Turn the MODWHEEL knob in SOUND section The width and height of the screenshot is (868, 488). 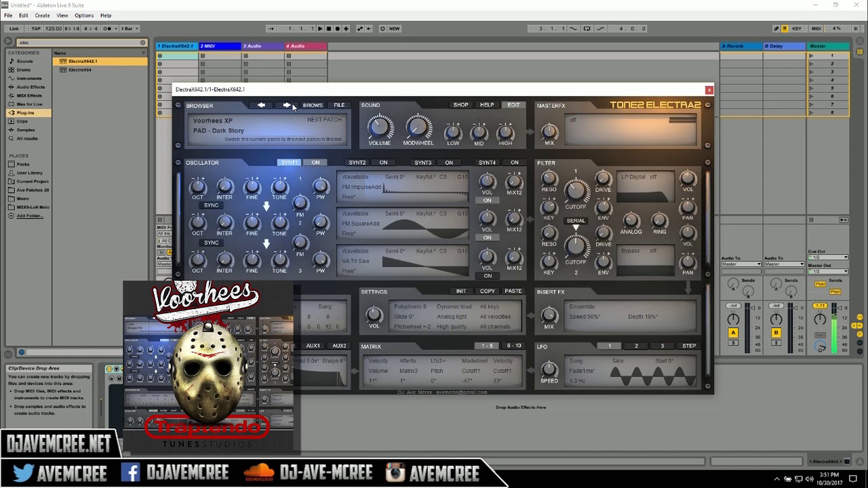(x=418, y=128)
